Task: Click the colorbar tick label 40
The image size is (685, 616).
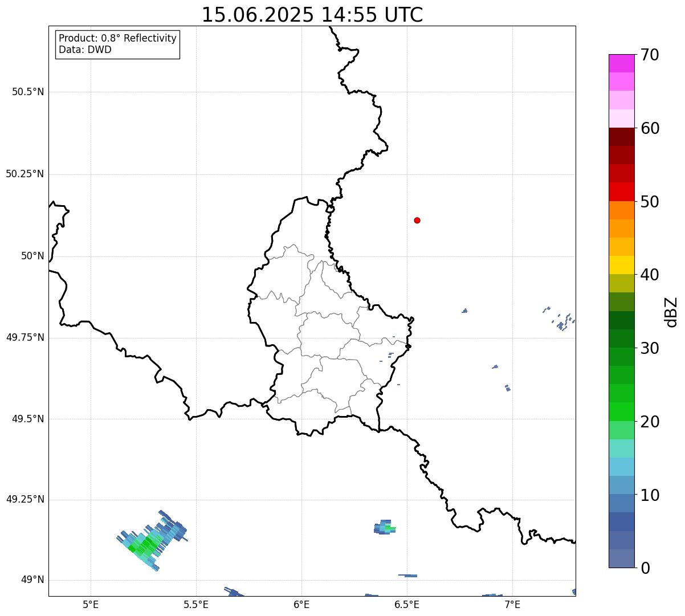Action: click(x=650, y=275)
